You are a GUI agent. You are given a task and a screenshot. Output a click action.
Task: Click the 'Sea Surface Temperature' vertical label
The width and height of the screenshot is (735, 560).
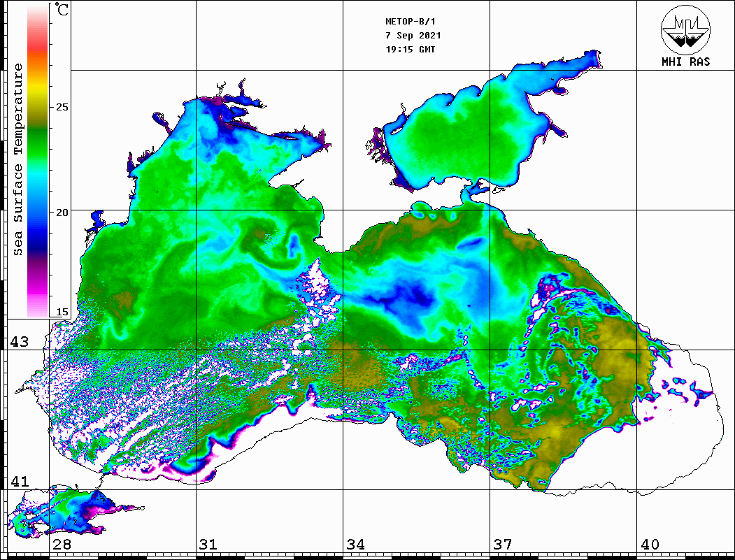[17, 159]
